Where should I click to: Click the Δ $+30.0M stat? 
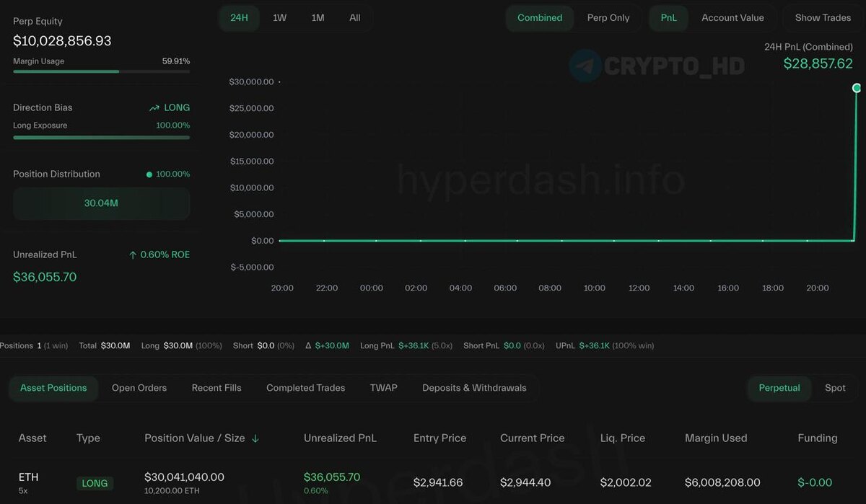pyautogui.click(x=327, y=346)
